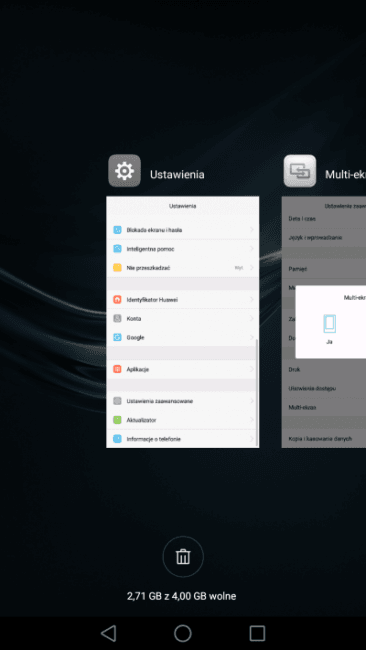Click the Informacje o telefonie icon
Image resolution: width=366 pixels, height=650 pixels.
[x=117, y=439]
